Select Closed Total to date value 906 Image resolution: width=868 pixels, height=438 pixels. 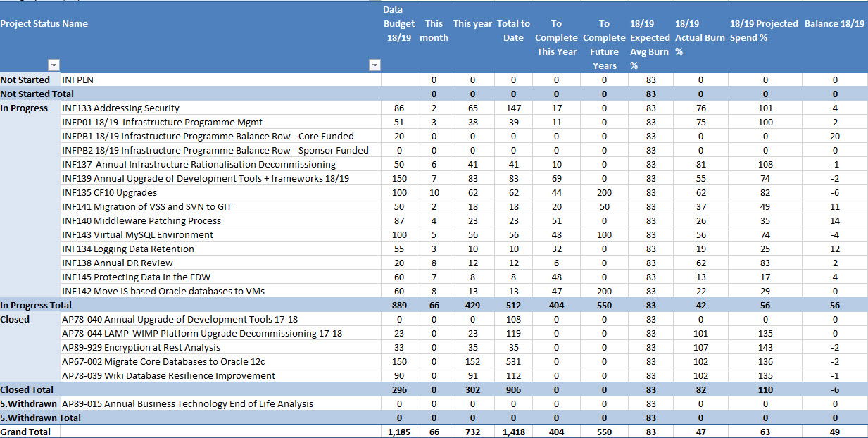click(513, 389)
